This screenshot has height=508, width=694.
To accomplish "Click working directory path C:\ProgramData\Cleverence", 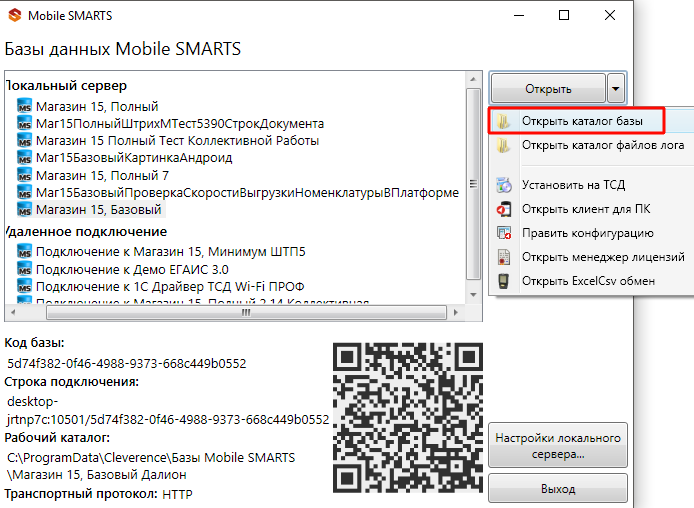I will point(151,466).
